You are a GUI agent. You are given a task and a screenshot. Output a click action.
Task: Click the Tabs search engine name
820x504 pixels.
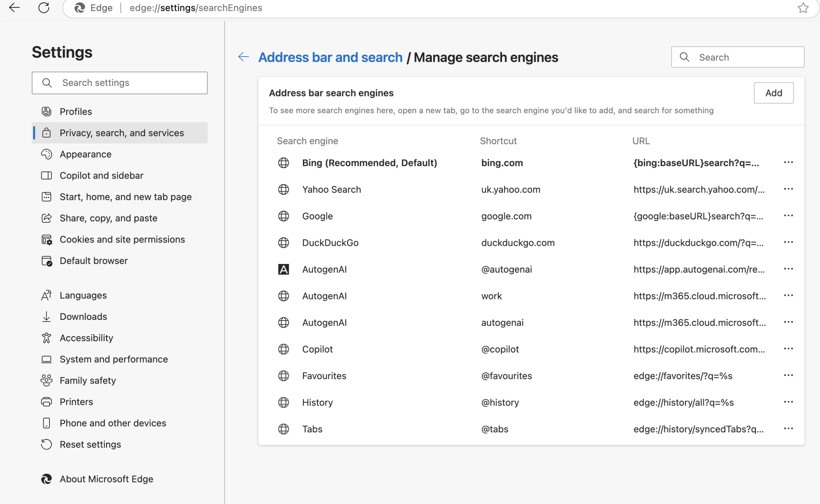coord(312,429)
